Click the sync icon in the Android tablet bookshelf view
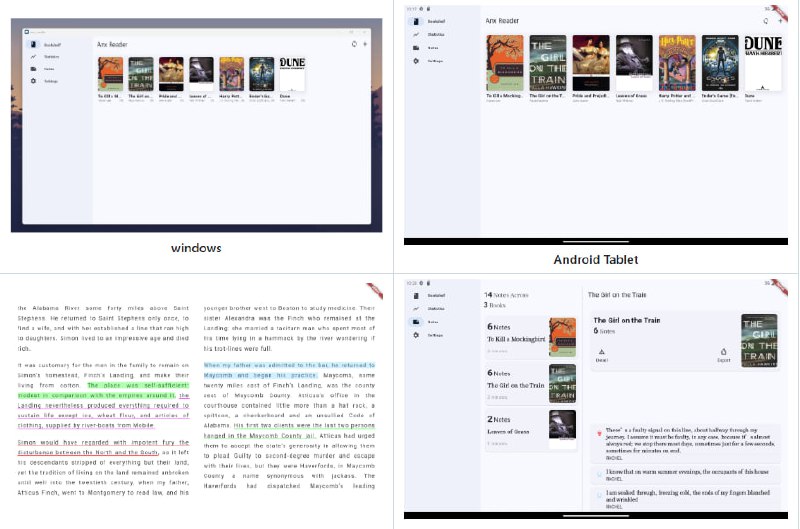The width and height of the screenshot is (800, 529). click(766, 20)
